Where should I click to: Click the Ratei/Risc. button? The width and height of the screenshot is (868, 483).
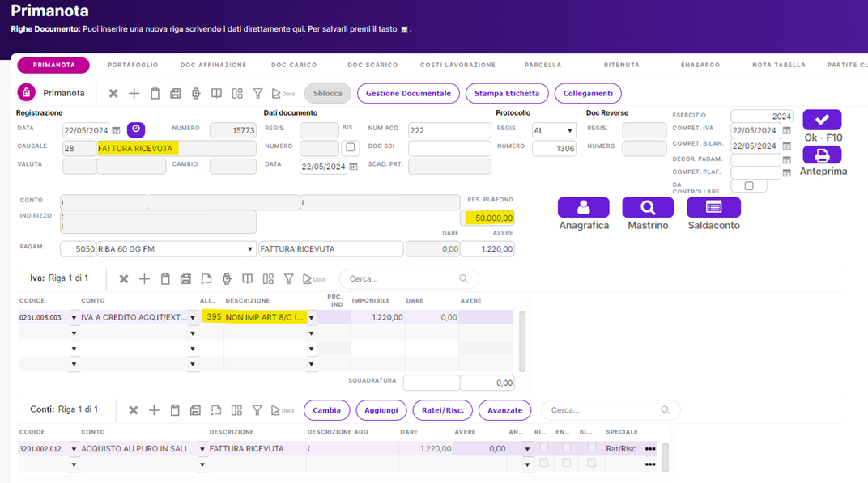[x=442, y=410]
